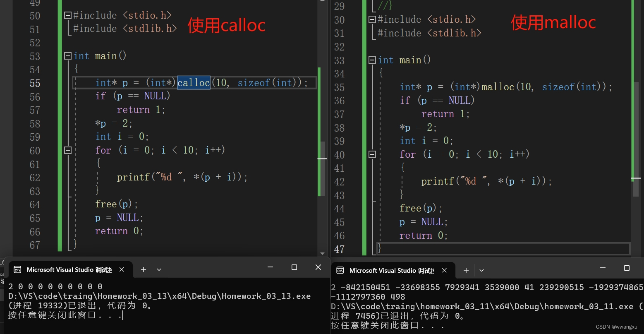
Task: Maximize the left terminal window
Action: (x=294, y=267)
